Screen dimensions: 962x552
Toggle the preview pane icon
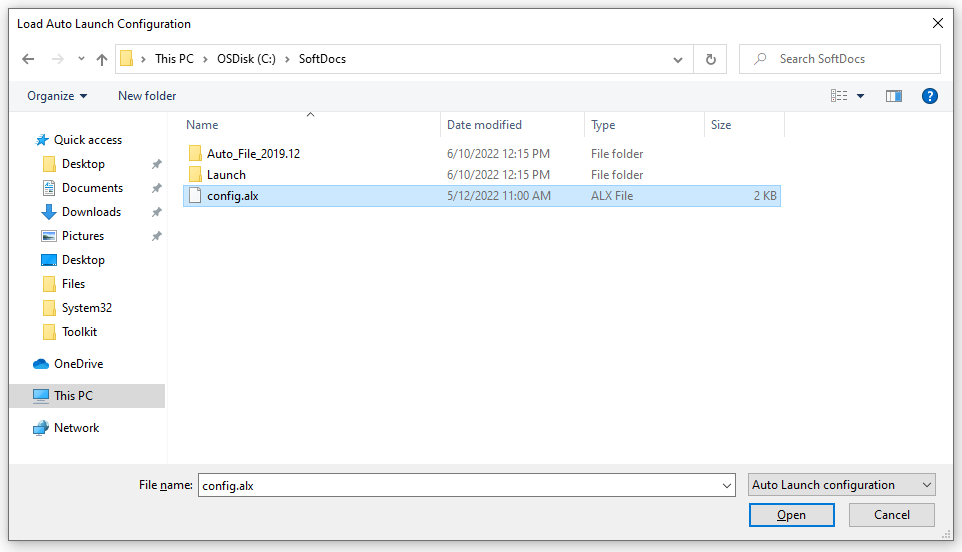[893, 96]
